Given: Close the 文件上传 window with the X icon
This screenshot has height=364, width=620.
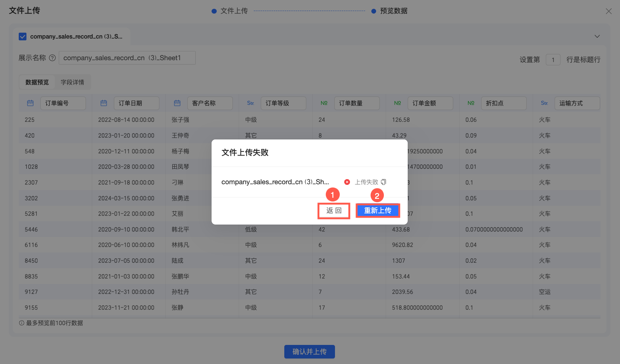Looking at the screenshot, I should 609,11.
